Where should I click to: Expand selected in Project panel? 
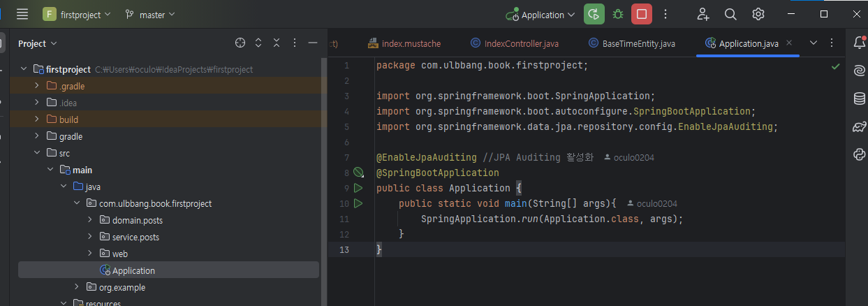tap(258, 43)
